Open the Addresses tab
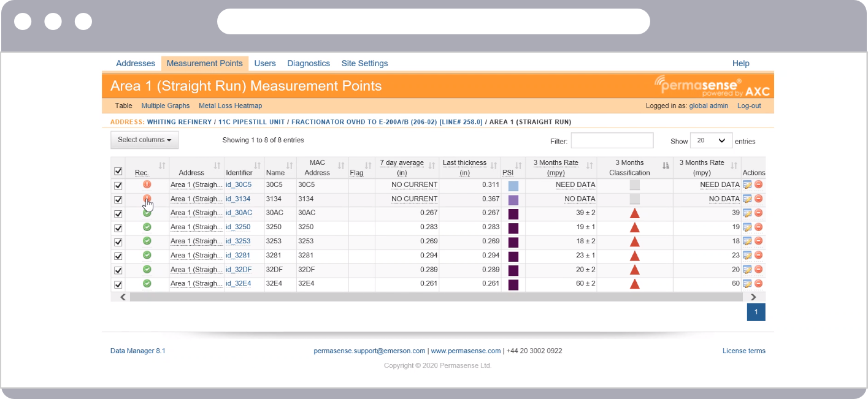Image resolution: width=868 pixels, height=399 pixels. [136, 63]
